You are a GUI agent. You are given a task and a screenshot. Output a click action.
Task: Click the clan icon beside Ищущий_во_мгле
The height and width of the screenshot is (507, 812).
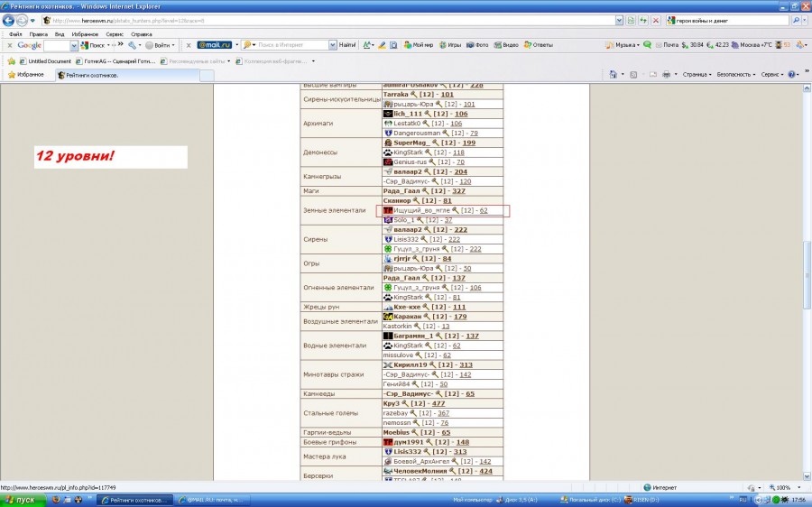coord(388,210)
